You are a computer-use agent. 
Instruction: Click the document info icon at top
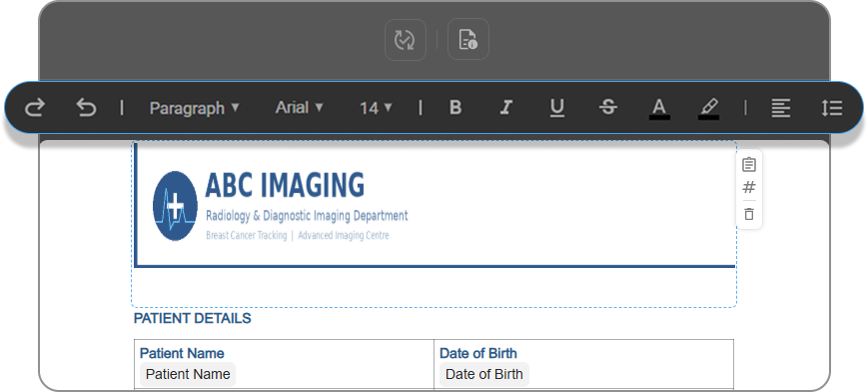[468, 39]
